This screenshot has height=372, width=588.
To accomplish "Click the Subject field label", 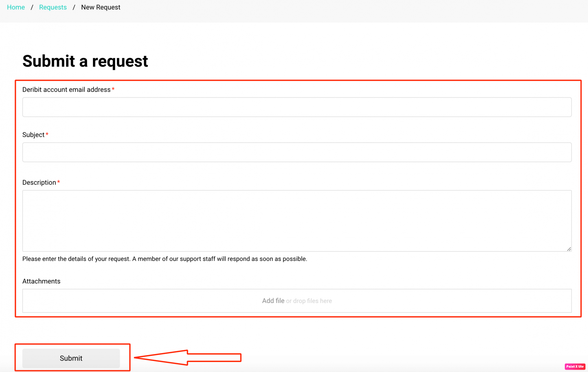I will [33, 135].
